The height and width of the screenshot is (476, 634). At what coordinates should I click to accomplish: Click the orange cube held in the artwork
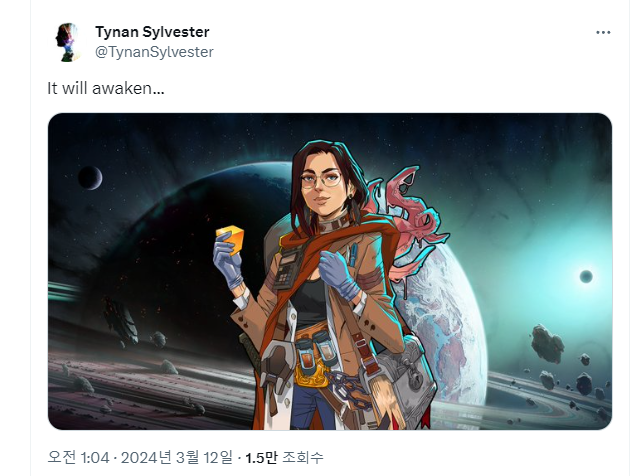tap(230, 238)
